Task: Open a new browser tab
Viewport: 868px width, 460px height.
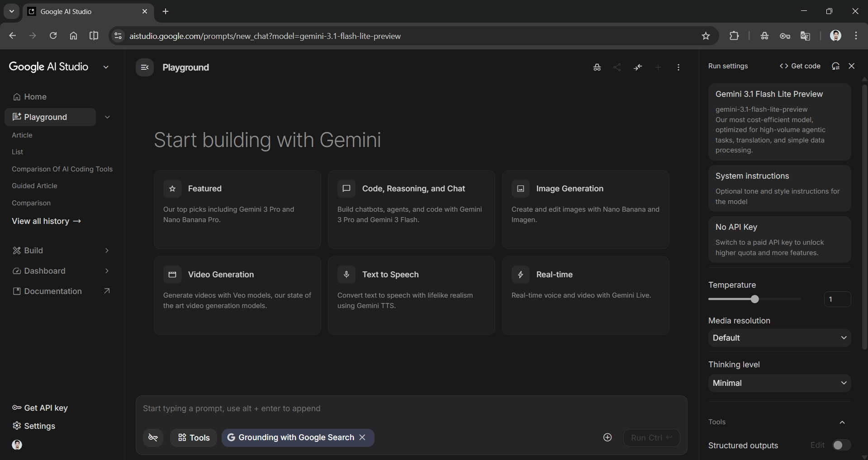Action: click(166, 11)
